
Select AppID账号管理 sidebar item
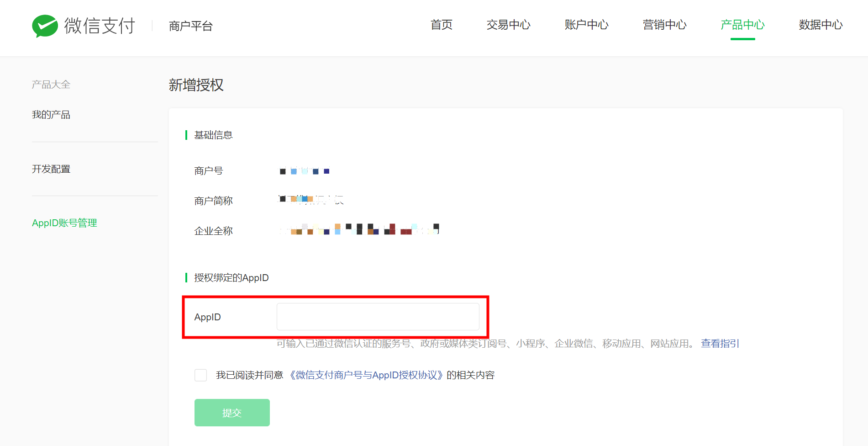[x=64, y=223]
